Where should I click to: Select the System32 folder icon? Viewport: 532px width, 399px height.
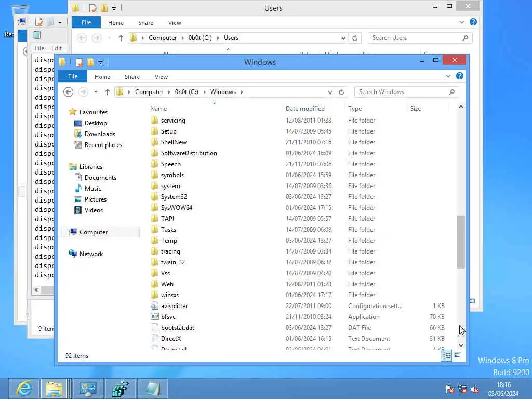tap(155, 197)
